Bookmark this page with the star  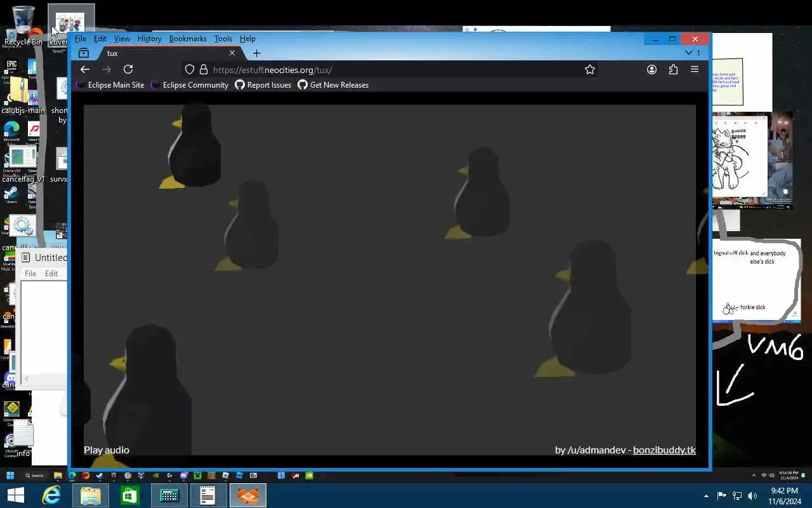pos(590,70)
